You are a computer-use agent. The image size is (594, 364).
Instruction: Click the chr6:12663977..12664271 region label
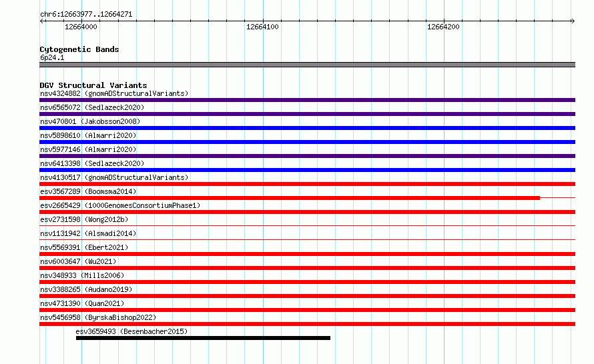point(86,15)
